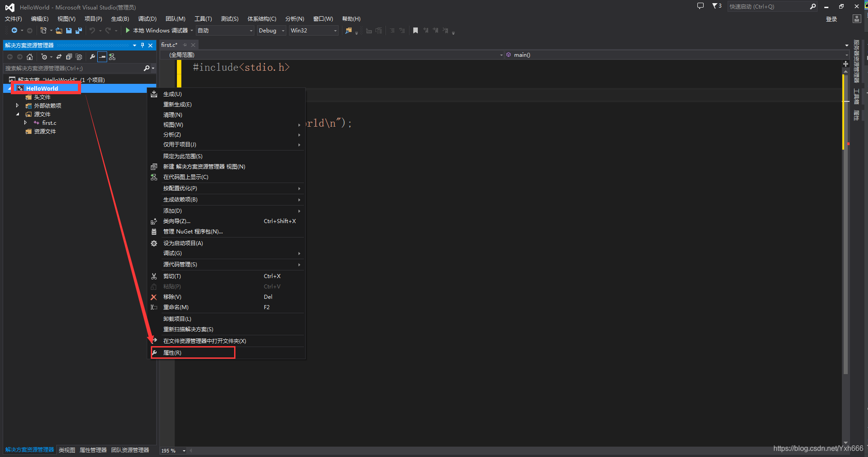868x457 pixels.
Task: Open the Debug configuration dropdown
Action: tap(272, 30)
